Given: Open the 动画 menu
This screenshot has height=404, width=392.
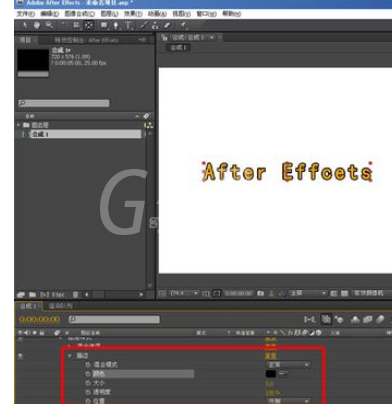Looking at the screenshot, I should 157,14.
